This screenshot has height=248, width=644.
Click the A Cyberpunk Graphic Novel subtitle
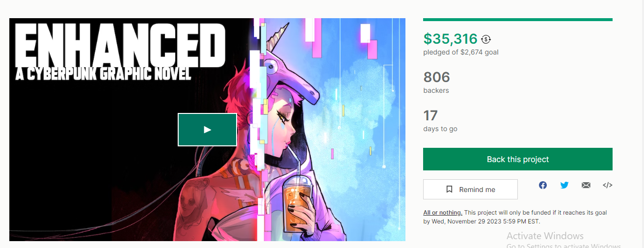coord(103,74)
